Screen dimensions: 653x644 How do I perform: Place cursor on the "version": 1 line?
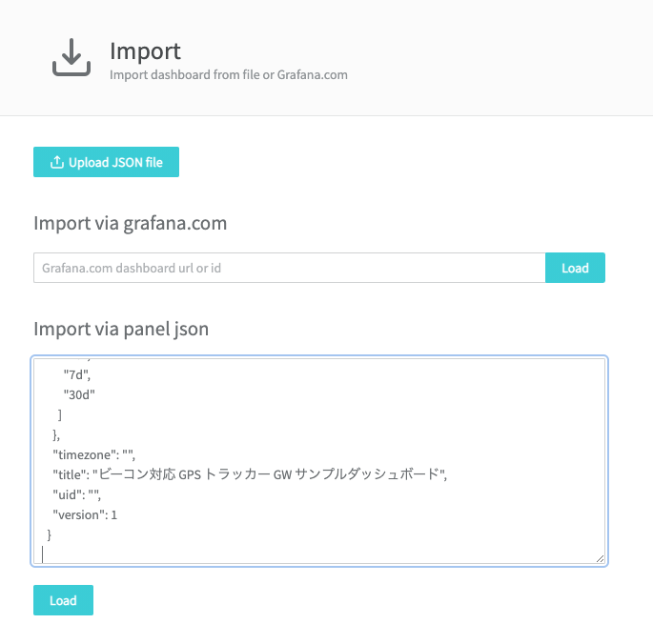point(85,515)
